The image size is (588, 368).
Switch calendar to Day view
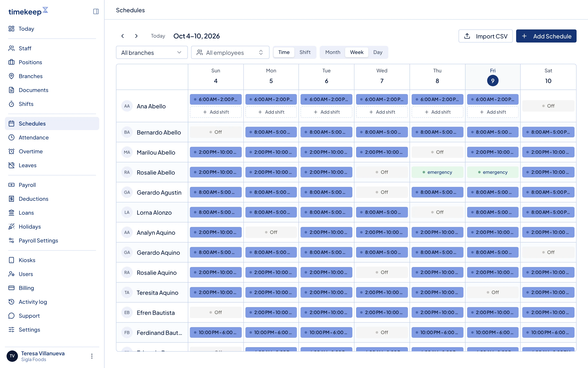coord(378,52)
